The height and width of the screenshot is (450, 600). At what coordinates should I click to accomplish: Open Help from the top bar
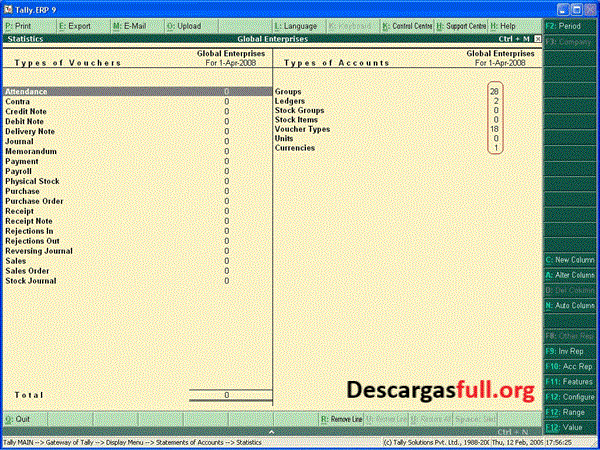tap(515, 26)
